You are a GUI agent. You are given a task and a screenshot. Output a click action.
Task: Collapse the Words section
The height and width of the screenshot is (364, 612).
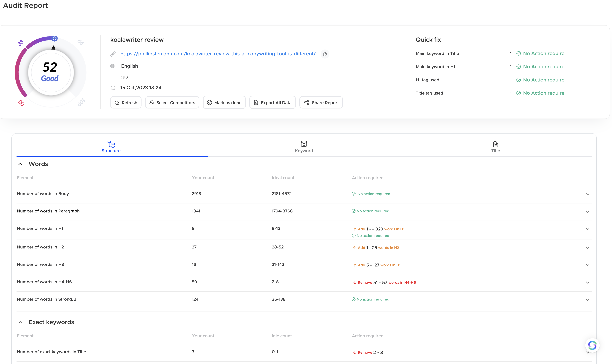coord(20,164)
